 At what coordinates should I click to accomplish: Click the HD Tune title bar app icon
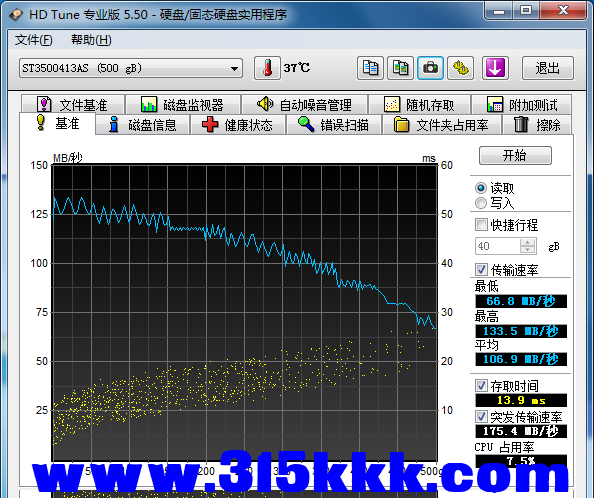16,15
